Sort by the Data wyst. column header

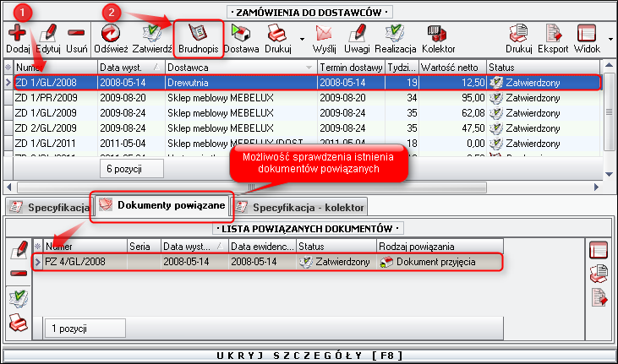tap(129, 66)
